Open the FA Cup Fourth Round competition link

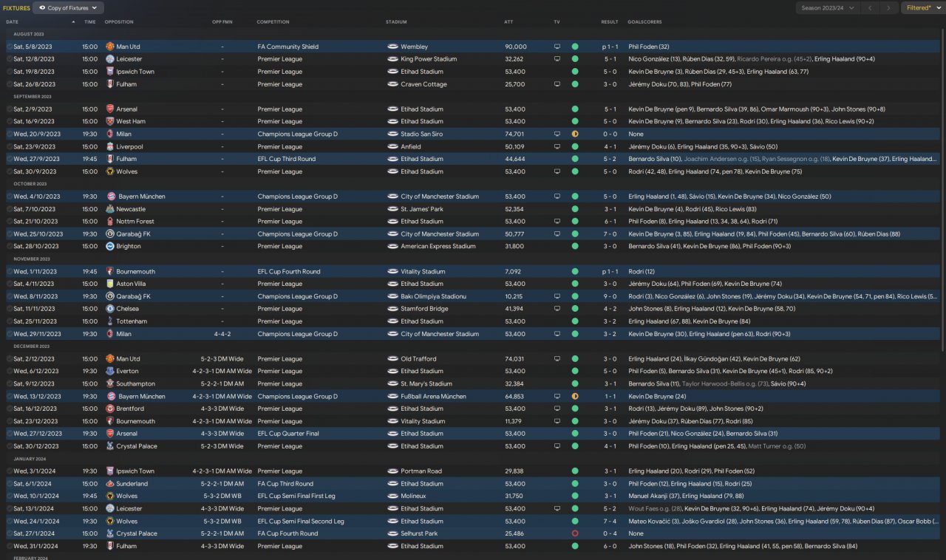(x=287, y=533)
